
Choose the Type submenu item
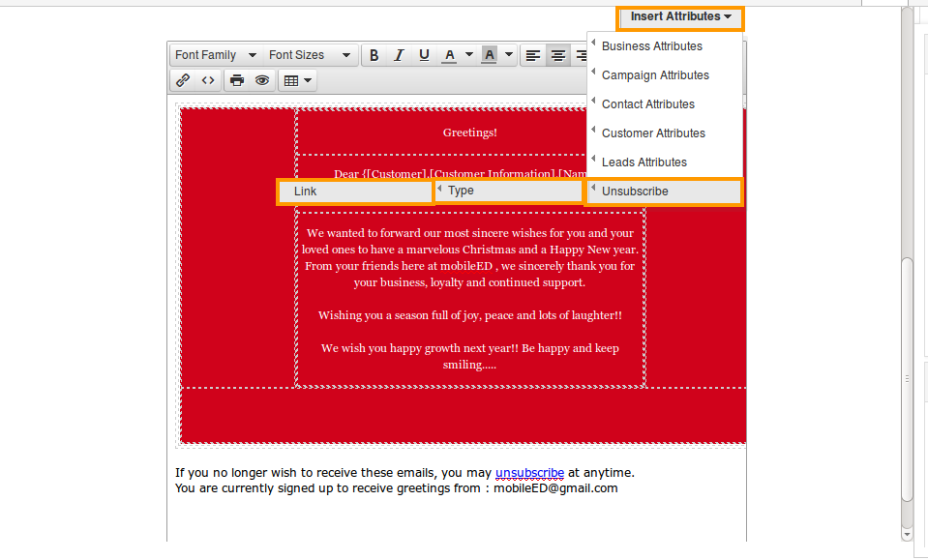509,191
